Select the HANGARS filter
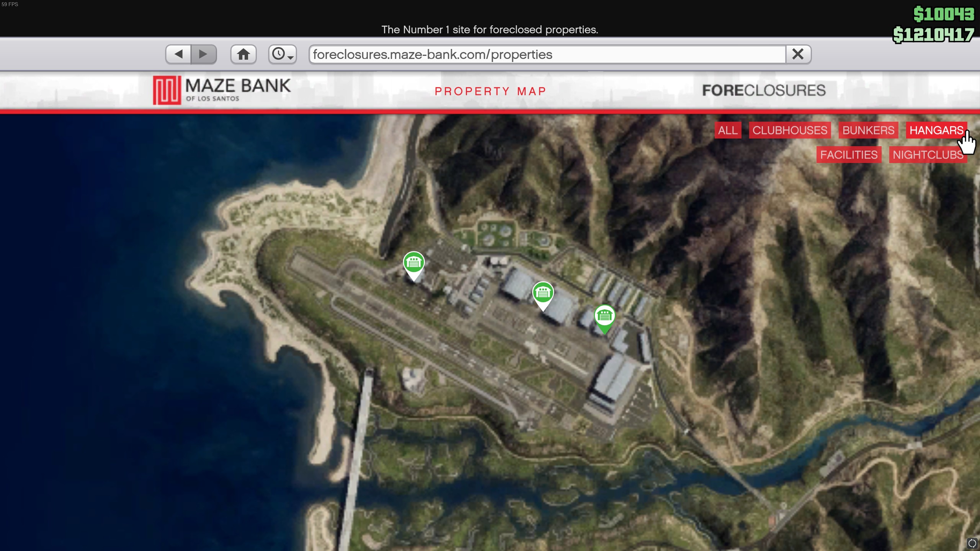The image size is (980, 551). pos(936,130)
